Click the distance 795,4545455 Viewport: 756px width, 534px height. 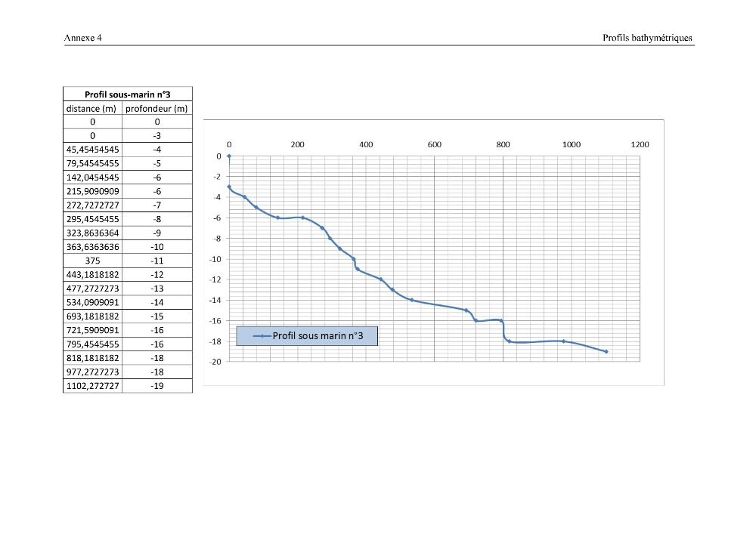(x=92, y=344)
